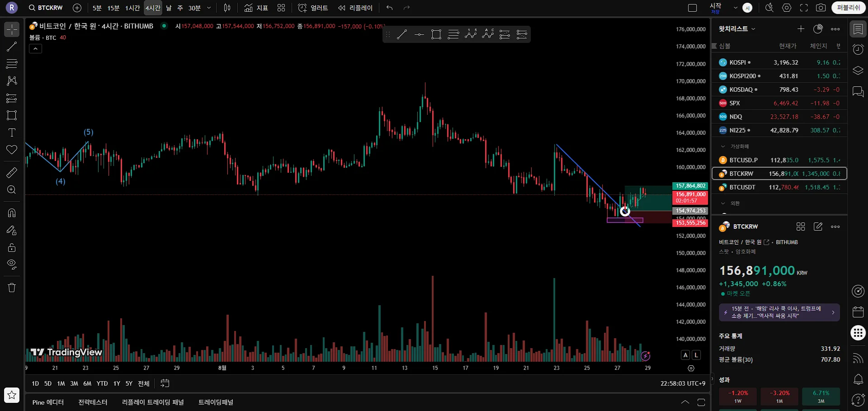
Task: Switch to the 30분 timeframe
Action: pyautogui.click(x=194, y=8)
